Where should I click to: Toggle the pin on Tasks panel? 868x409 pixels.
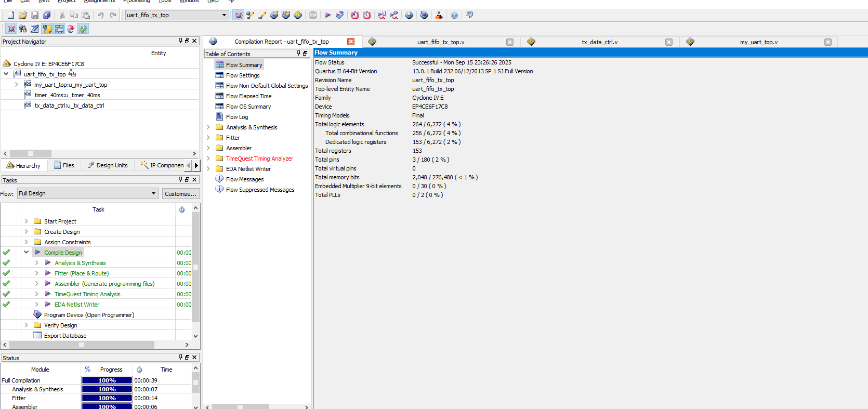[180, 179]
